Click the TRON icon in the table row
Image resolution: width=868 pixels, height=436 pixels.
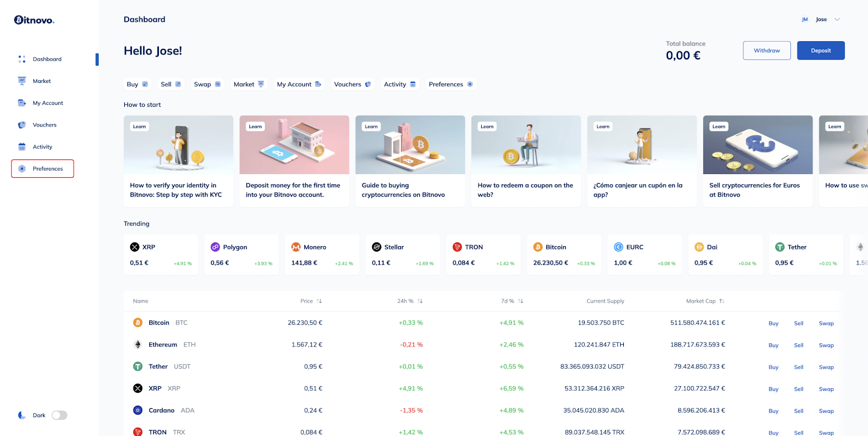click(138, 432)
